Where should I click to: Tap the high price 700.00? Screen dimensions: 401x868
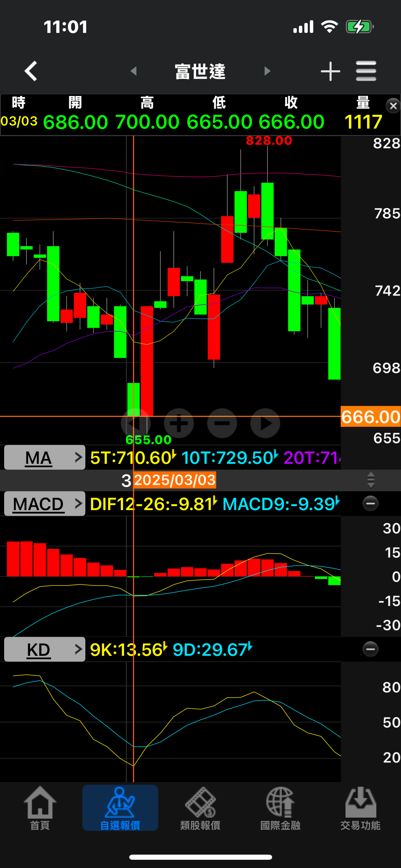(147, 122)
